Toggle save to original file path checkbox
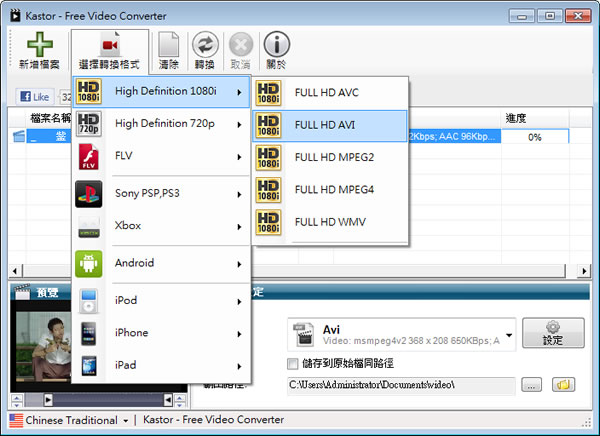This screenshot has height=436, width=600. coord(292,362)
